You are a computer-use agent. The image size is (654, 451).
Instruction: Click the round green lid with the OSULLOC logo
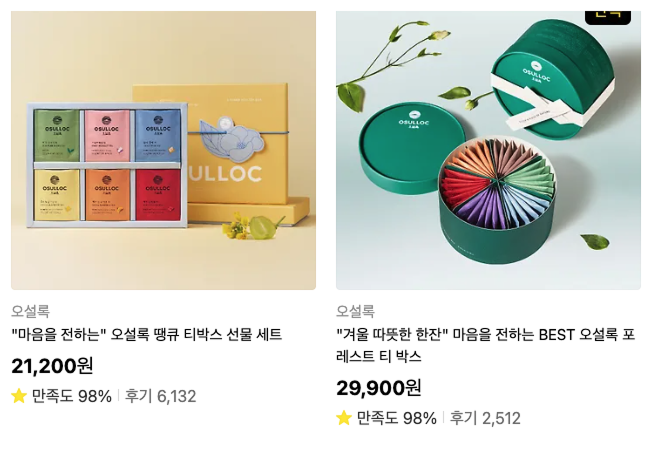tap(413, 142)
